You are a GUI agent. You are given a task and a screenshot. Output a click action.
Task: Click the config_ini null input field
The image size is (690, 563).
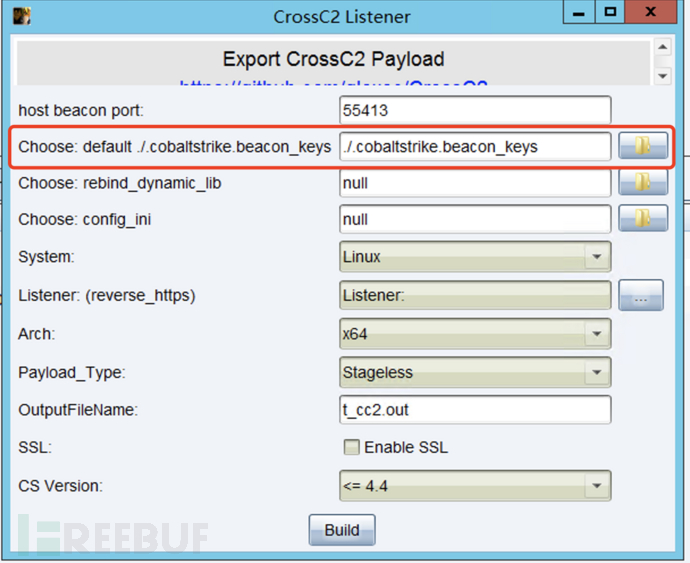coord(475,219)
